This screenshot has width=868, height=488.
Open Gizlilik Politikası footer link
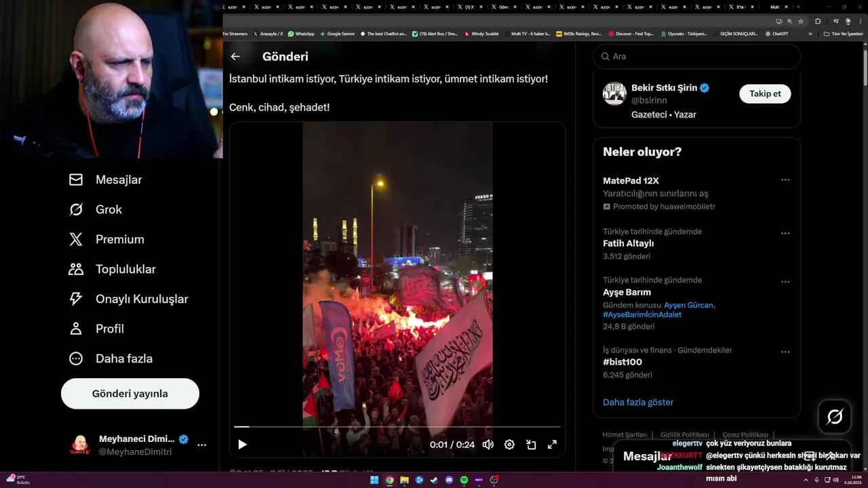(684, 434)
